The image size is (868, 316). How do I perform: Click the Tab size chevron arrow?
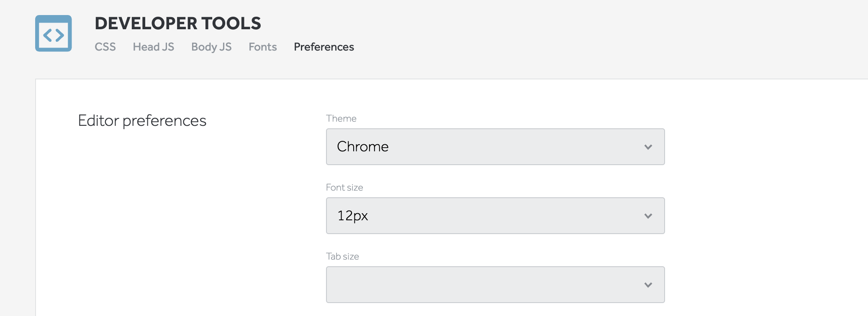[x=648, y=285]
